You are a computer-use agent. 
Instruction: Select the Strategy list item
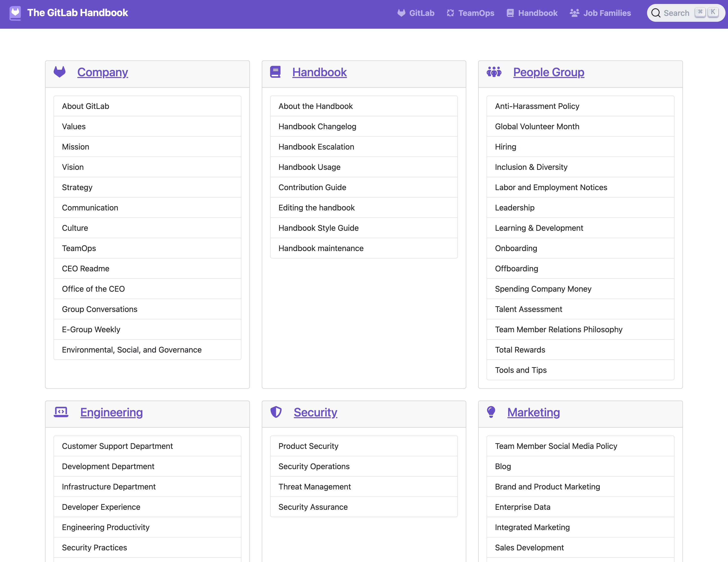(147, 187)
